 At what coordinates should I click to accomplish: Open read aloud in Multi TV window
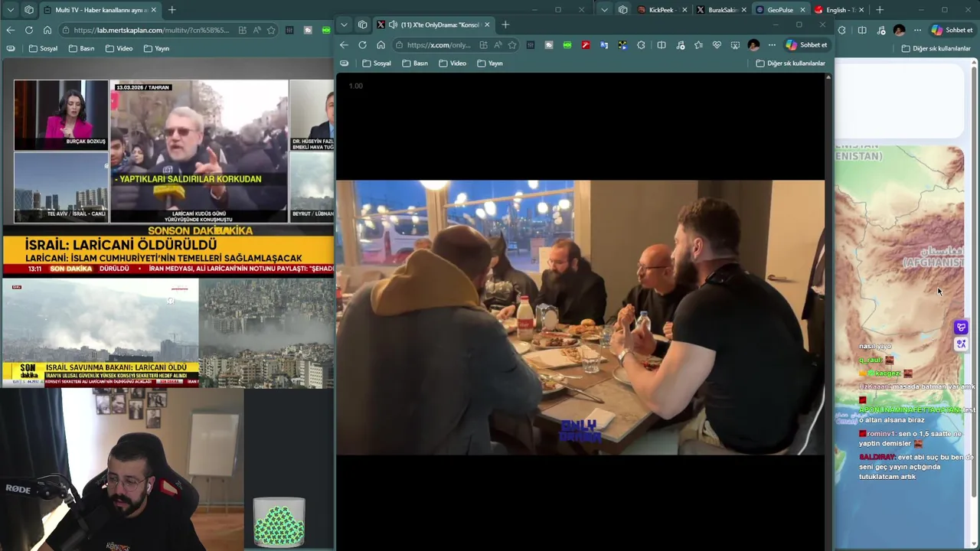[x=256, y=30]
